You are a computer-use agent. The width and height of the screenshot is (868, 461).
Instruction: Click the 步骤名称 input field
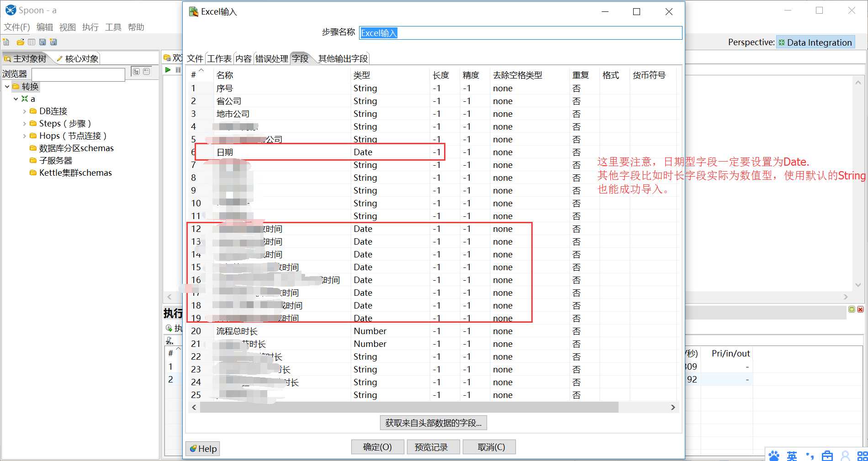tap(520, 33)
